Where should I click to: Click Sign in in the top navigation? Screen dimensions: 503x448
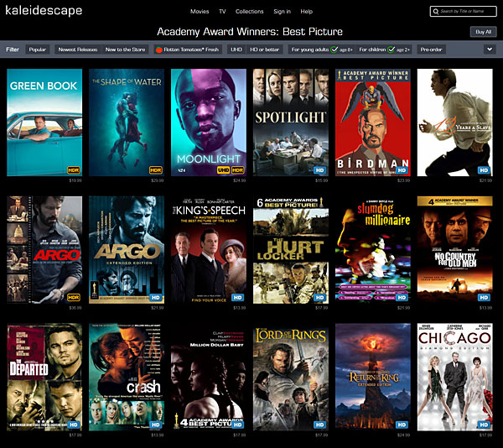(x=282, y=12)
